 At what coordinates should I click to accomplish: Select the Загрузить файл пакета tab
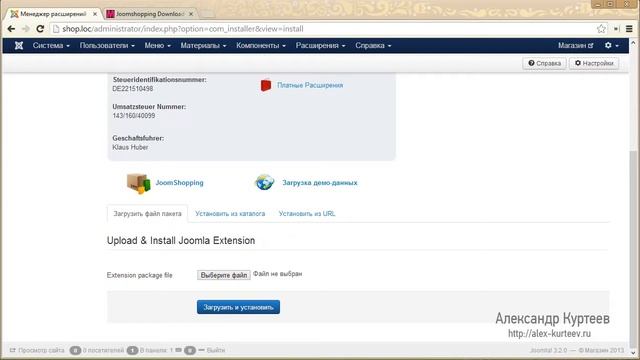pyautogui.click(x=147, y=213)
